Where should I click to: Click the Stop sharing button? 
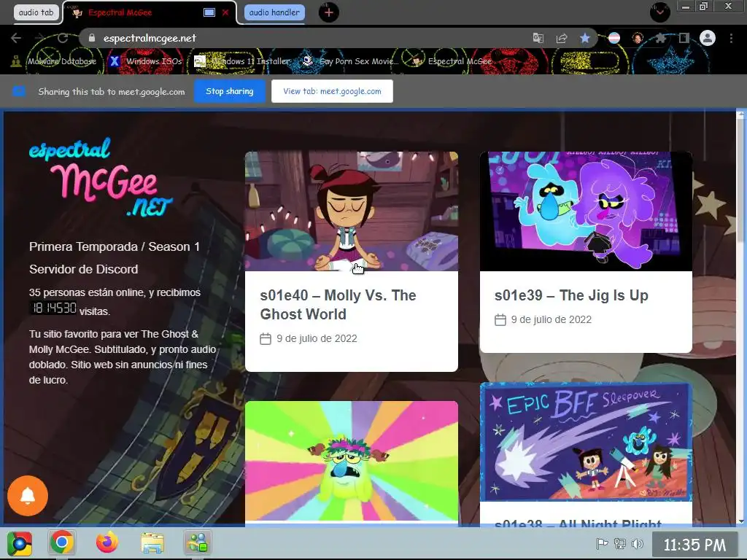[230, 91]
